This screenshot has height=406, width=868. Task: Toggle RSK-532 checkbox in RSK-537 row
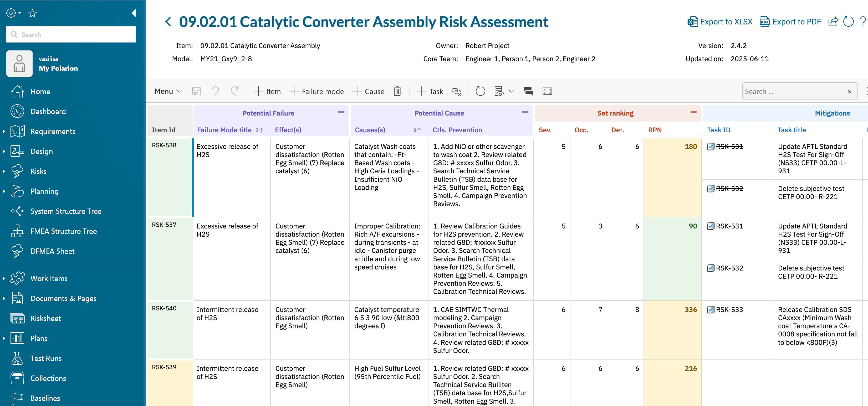(710, 268)
